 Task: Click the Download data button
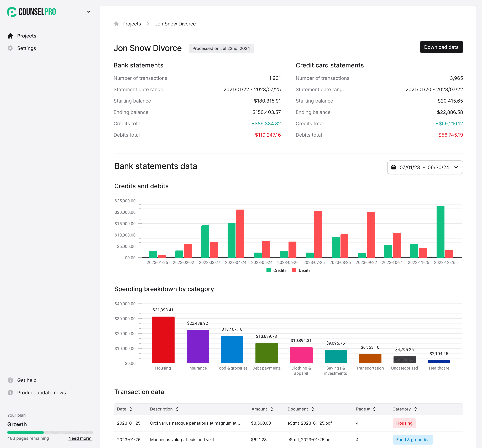(x=441, y=47)
